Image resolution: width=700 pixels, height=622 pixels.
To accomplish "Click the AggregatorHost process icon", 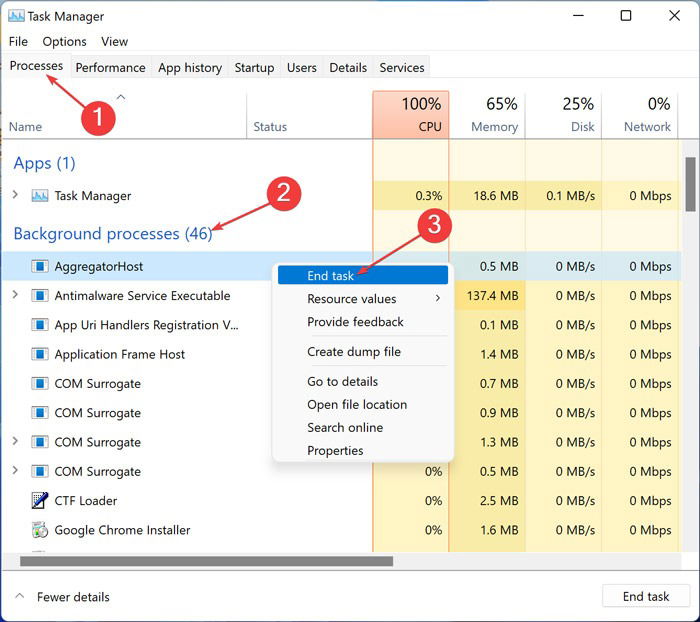I will 40,267.
